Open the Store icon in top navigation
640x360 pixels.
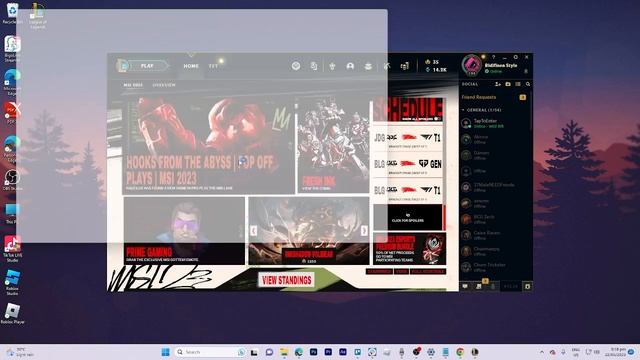click(404, 66)
